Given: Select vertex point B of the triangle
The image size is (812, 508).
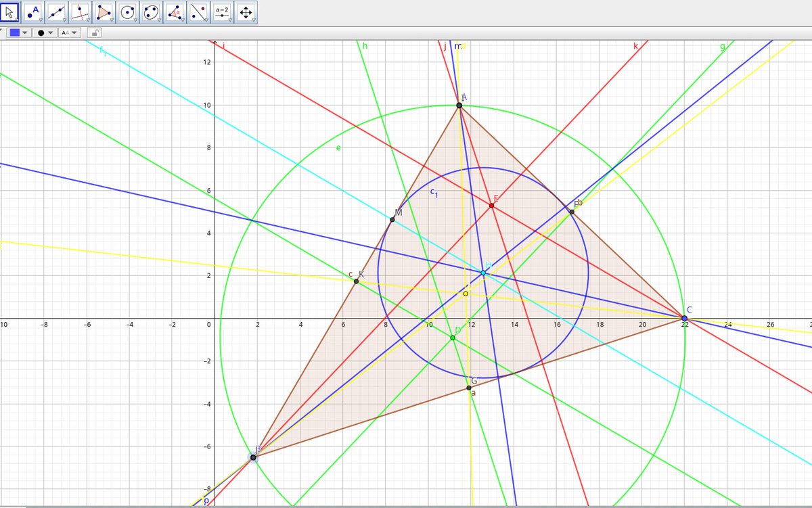Looking at the screenshot, I should pyautogui.click(x=253, y=457).
